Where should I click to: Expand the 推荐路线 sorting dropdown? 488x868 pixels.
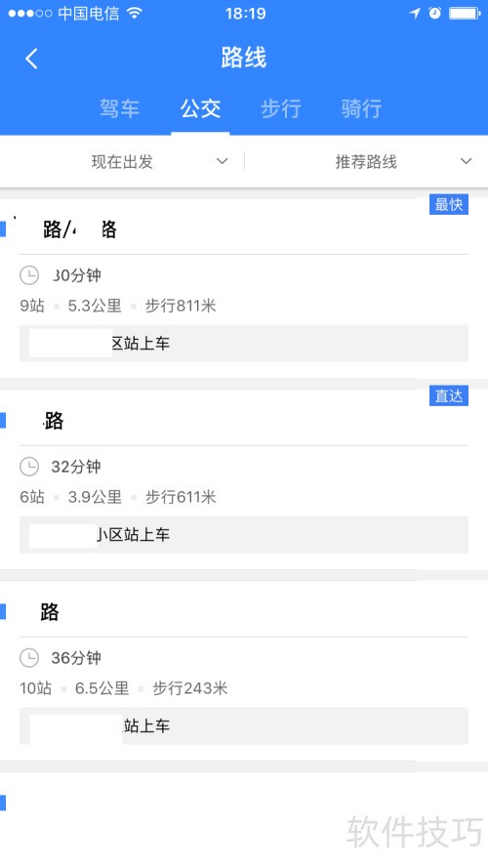click(x=366, y=162)
